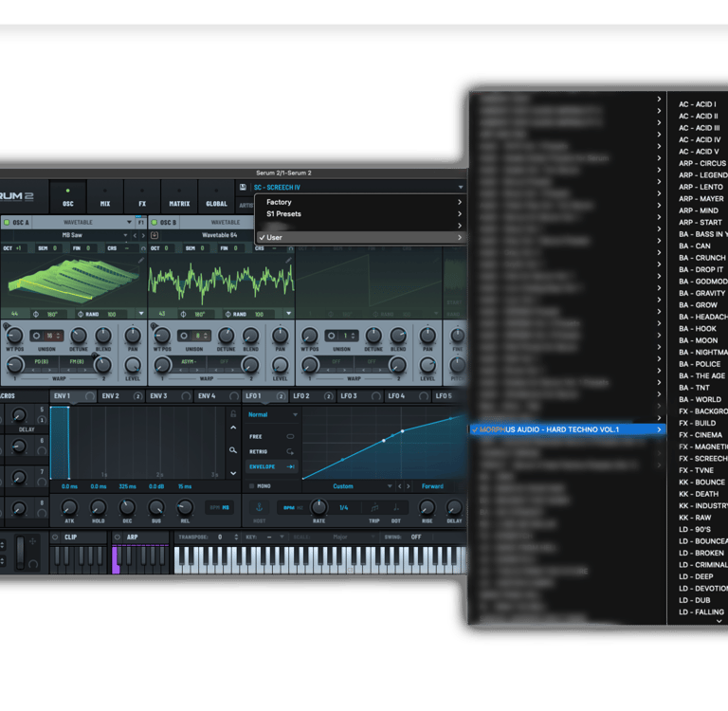The height and width of the screenshot is (711, 728).
Task: Toggle OSC A power on/off
Action: (x=7, y=223)
